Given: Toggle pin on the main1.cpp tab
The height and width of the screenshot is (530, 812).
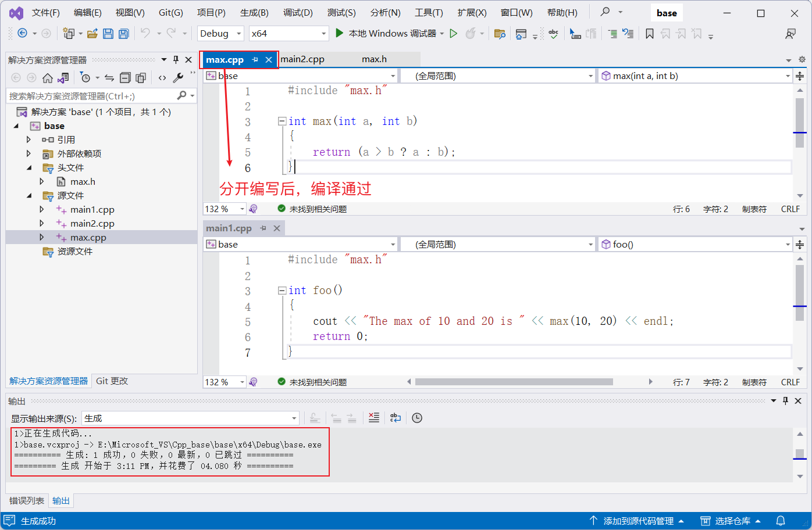Looking at the screenshot, I should click(263, 228).
